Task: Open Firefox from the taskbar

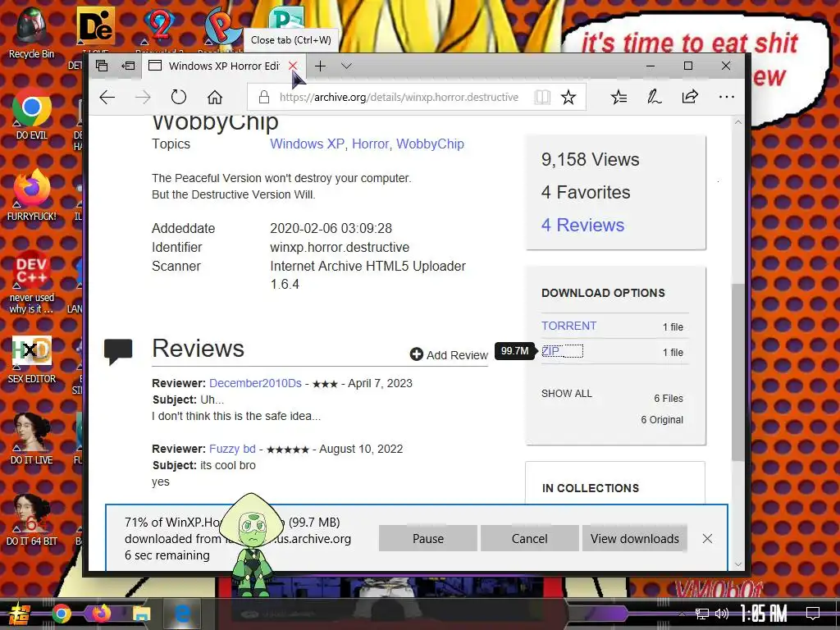Action: point(101,614)
